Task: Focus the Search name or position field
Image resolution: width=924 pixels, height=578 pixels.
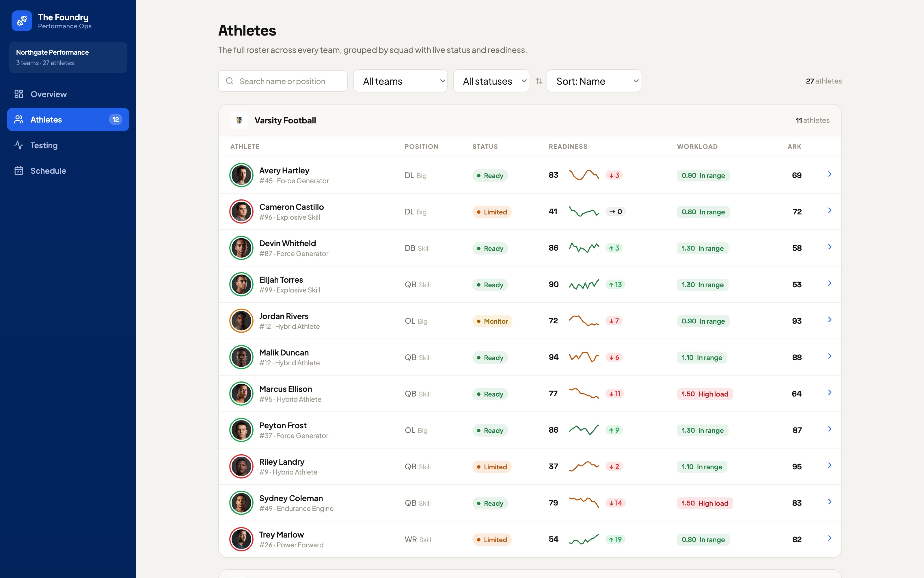Action: point(283,81)
